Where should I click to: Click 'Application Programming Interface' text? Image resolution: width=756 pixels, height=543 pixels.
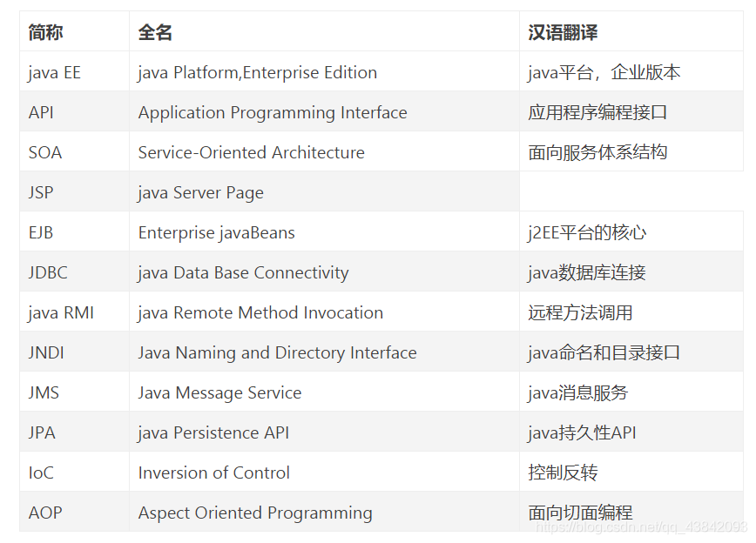point(273,113)
